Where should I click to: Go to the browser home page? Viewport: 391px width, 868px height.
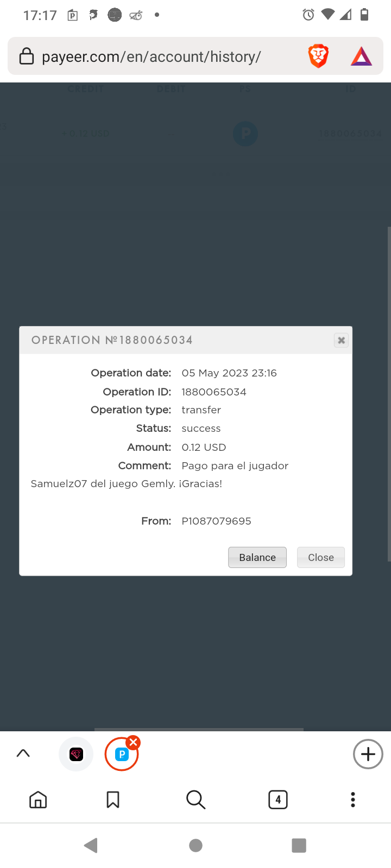tap(38, 800)
